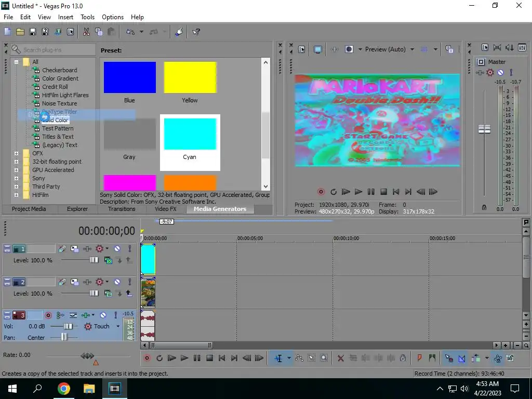Click the Undo arrow icon
Image resolution: width=532 pixels, height=399 pixels.
(130, 32)
